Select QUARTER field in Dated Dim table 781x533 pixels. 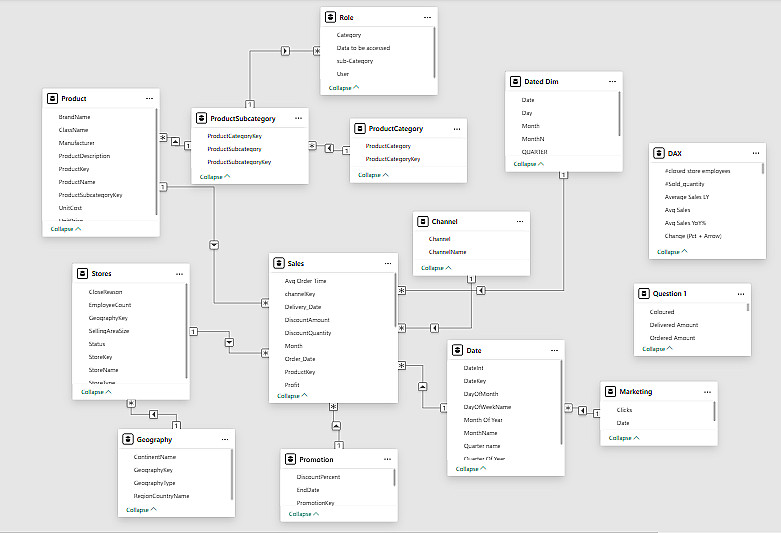tap(534, 152)
